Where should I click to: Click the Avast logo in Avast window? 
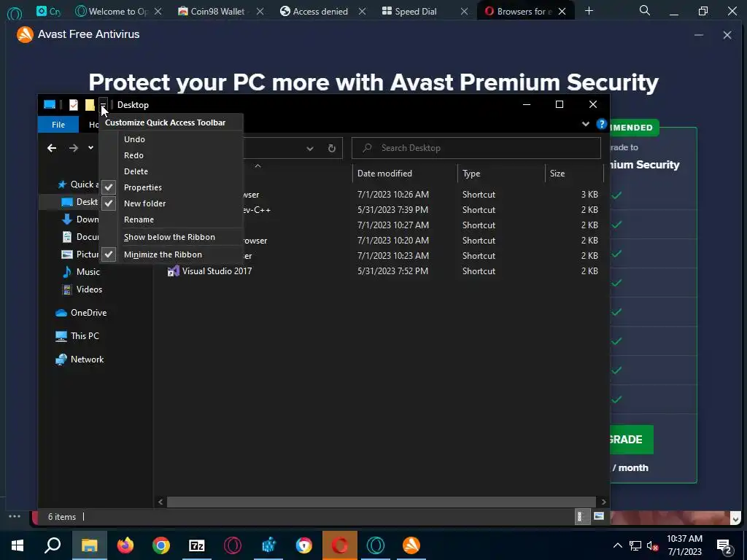[25, 34]
